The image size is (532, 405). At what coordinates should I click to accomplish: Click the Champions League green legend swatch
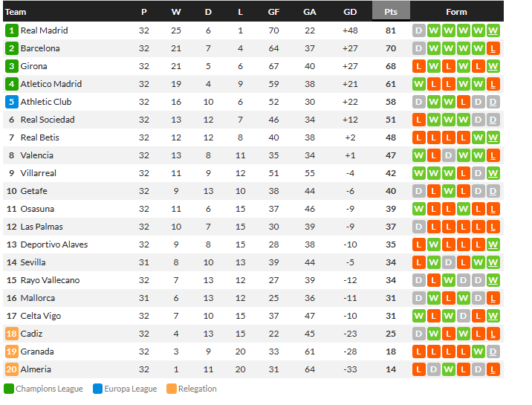coord(9,389)
